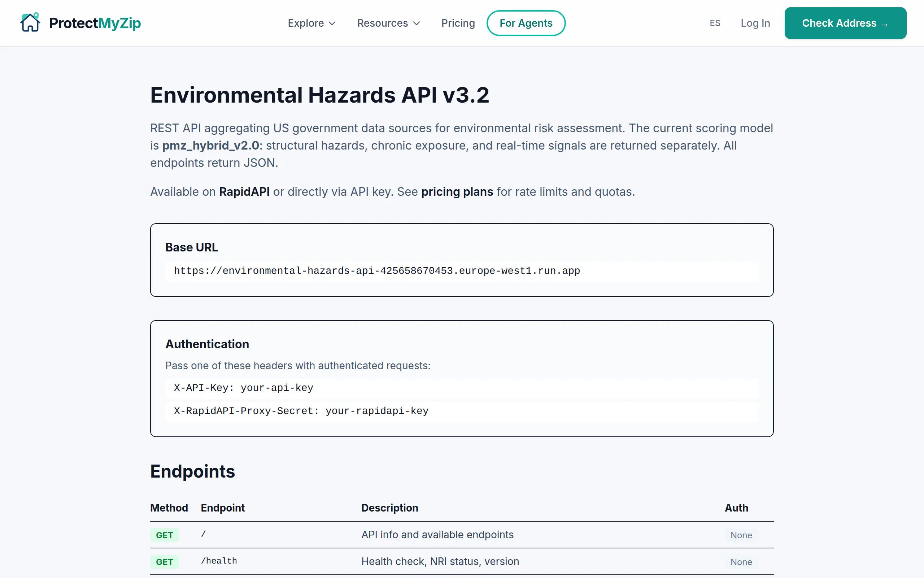This screenshot has width=924, height=578.
Task: Click the Base URL code block
Action: tap(462, 271)
